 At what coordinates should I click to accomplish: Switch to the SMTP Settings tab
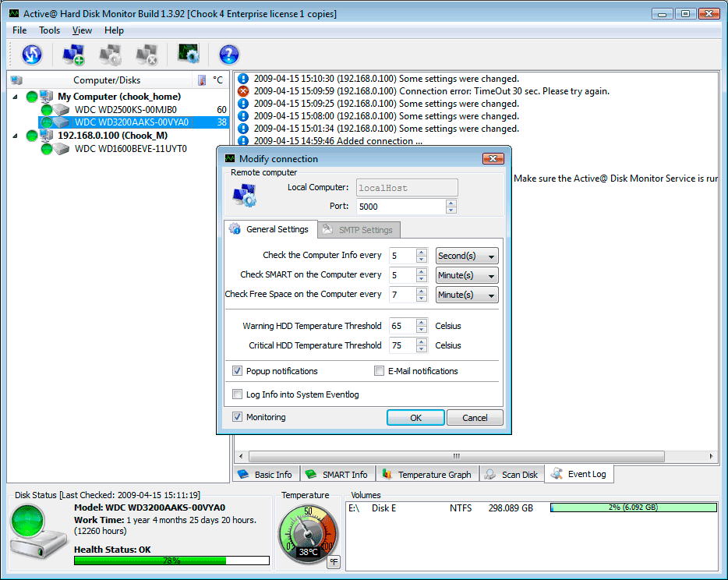[x=359, y=230]
